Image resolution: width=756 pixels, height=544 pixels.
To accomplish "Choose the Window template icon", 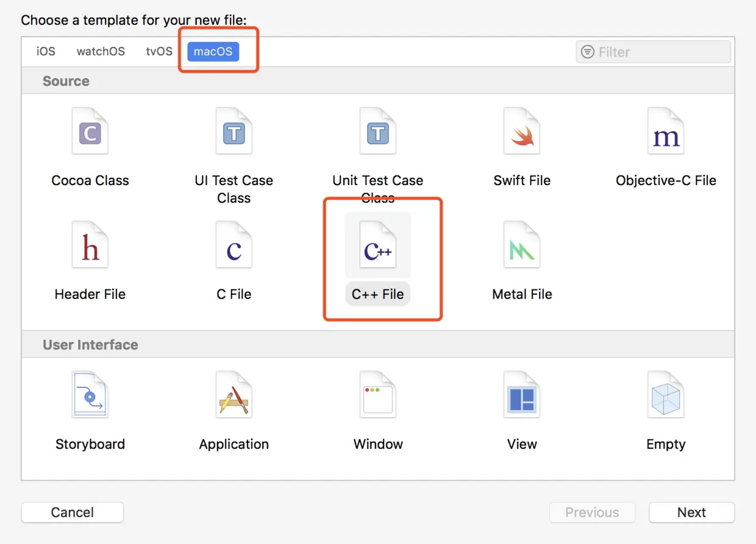I will coord(378,395).
